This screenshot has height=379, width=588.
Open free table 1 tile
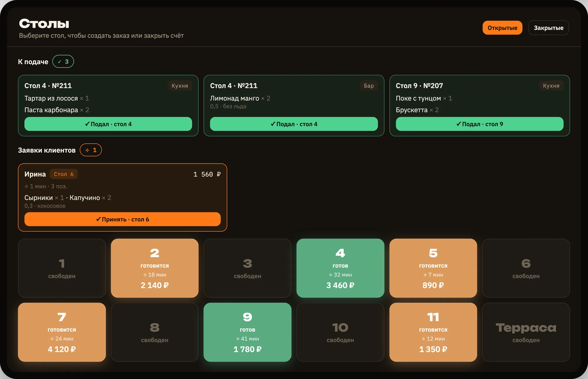pyautogui.click(x=62, y=268)
